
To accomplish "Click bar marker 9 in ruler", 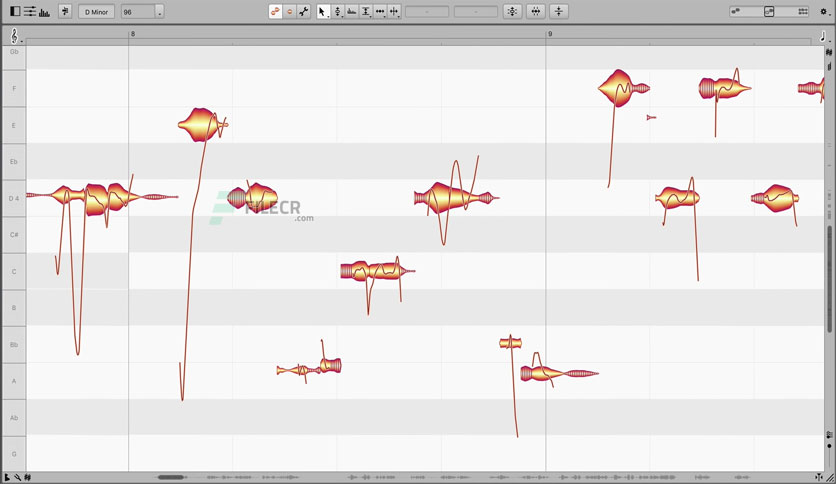I will pyautogui.click(x=550, y=34).
